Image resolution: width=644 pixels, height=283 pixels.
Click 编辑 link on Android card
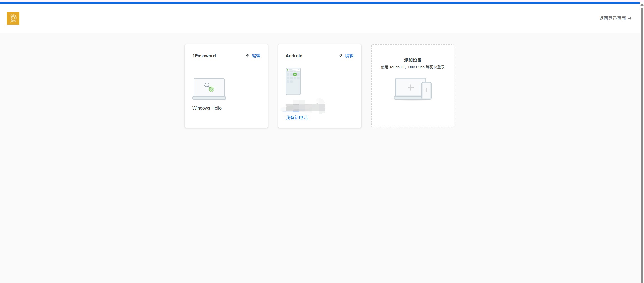[x=349, y=56]
